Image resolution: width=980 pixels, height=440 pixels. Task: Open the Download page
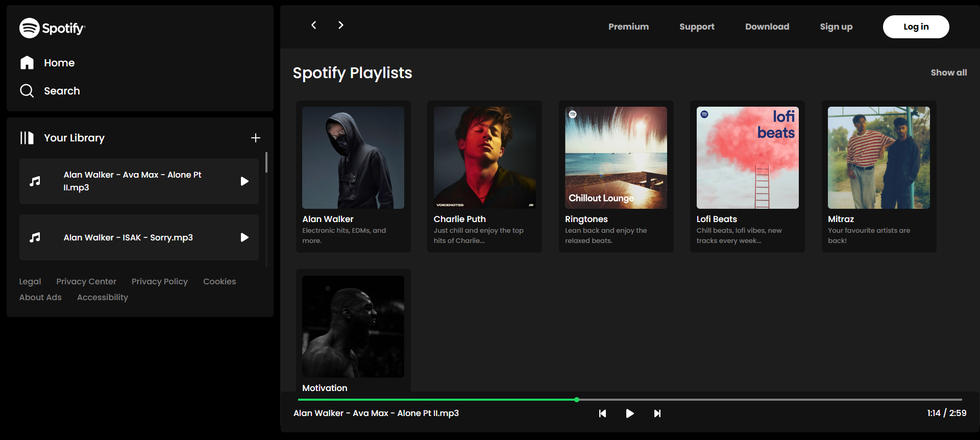767,27
